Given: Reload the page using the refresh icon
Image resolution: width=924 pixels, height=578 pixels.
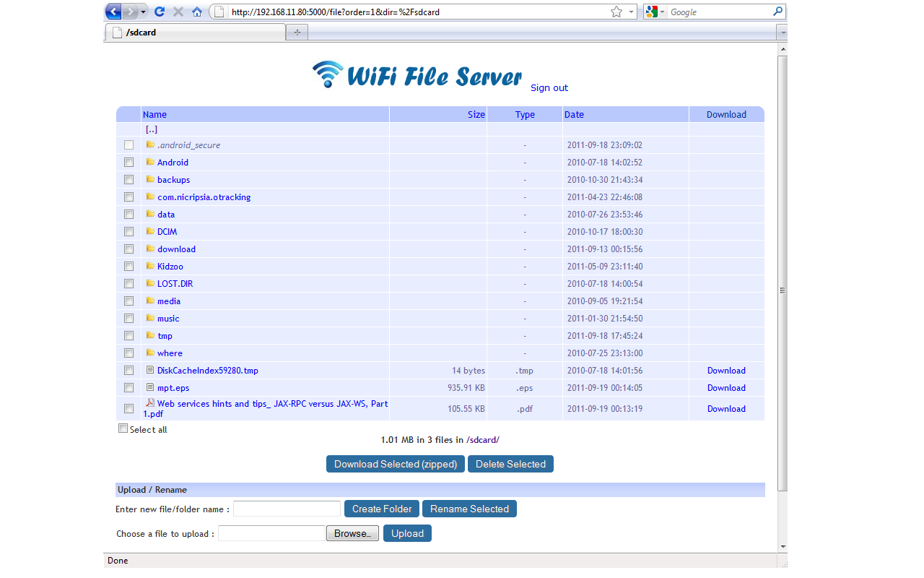Looking at the screenshot, I should pos(158,12).
